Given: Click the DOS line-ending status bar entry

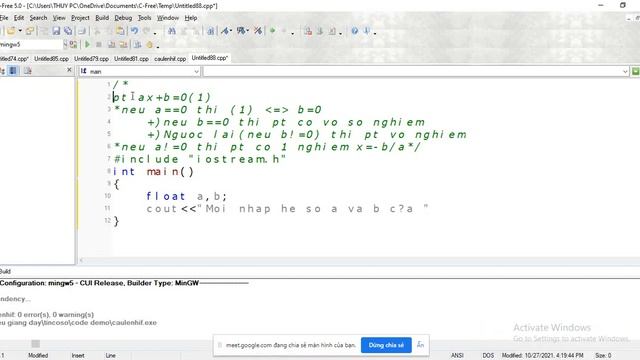Looking at the screenshot, I should (488, 356).
